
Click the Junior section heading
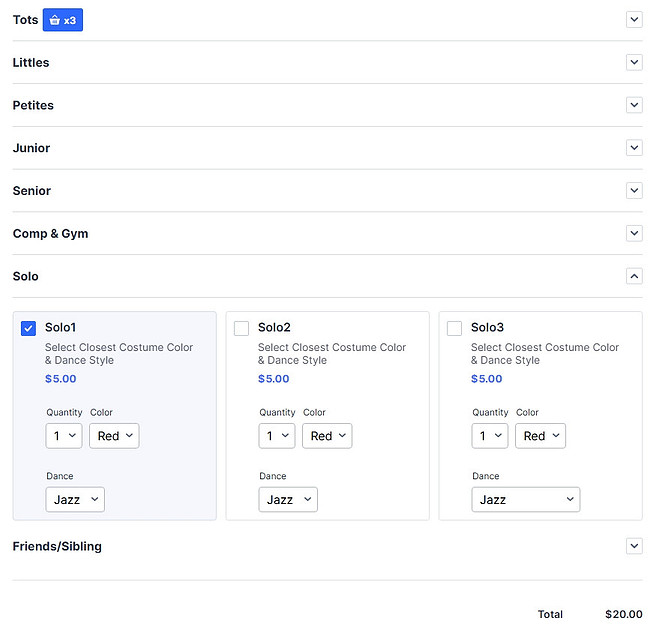31,148
